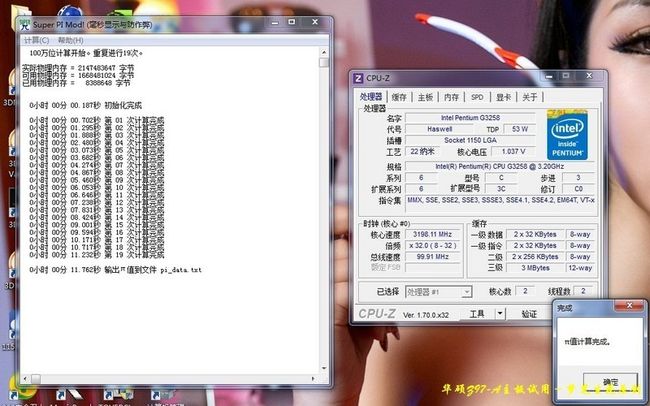Switch to the 主板 tab in CPU-Z

pyautogui.click(x=425, y=97)
